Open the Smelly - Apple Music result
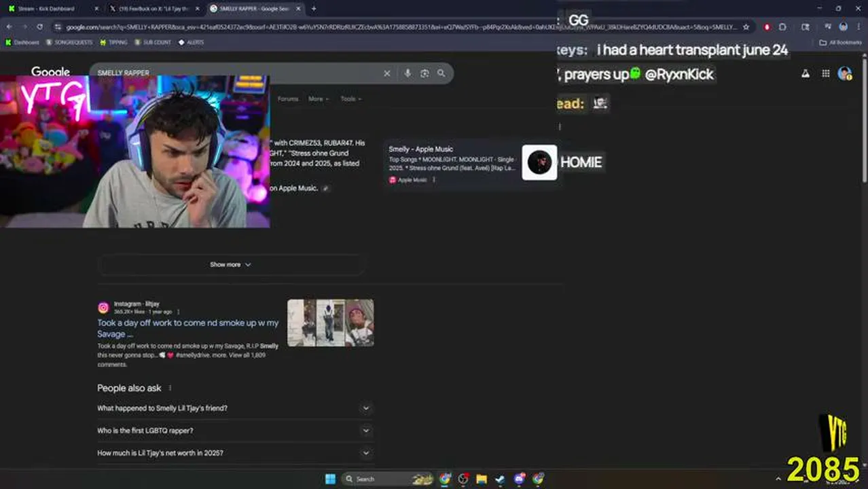The image size is (868, 489). tap(420, 149)
